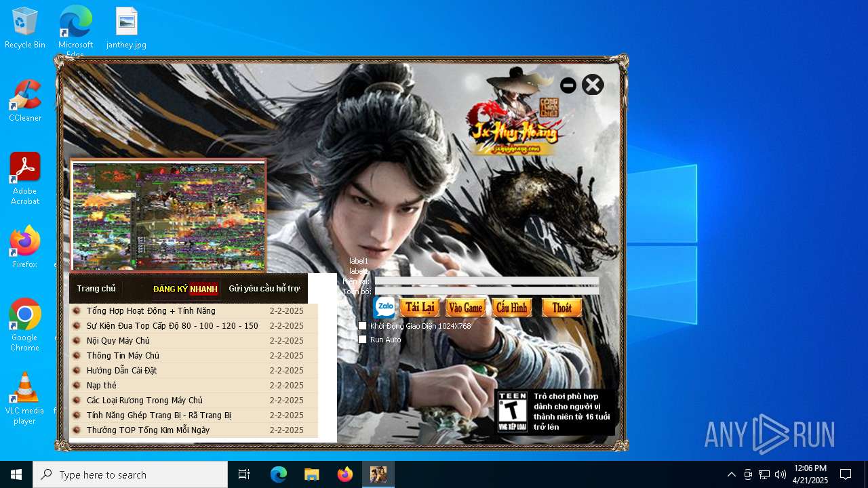This screenshot has width=868, height=488.
Task: Show hidden system tray icons
Action: click(731, 474)
